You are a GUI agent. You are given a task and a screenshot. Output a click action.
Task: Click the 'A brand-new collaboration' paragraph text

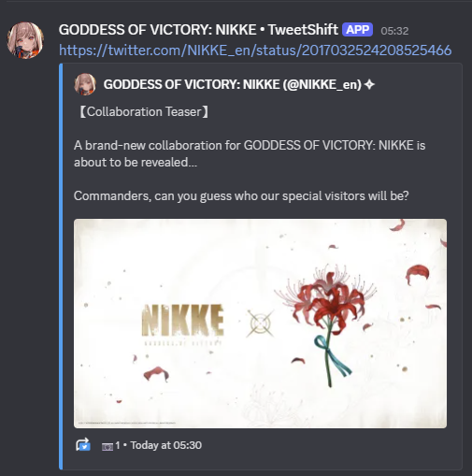[250, 153]
